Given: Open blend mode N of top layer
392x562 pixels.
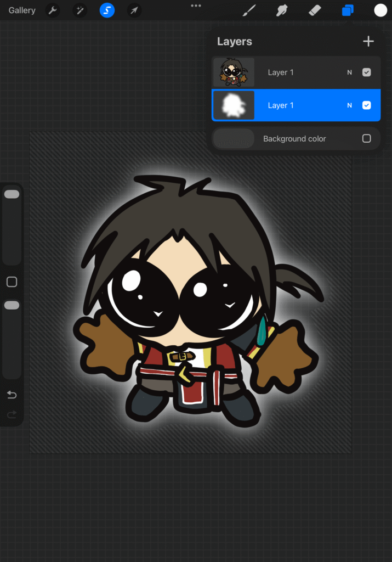Looking at the screenshot, I should 349,72.
